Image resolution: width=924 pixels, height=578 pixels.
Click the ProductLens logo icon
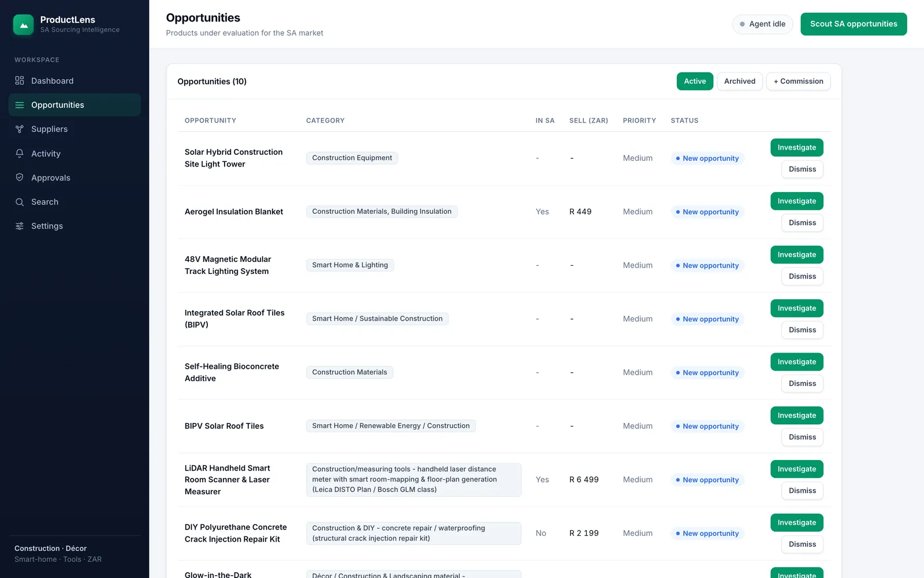[x=24, y=24]
